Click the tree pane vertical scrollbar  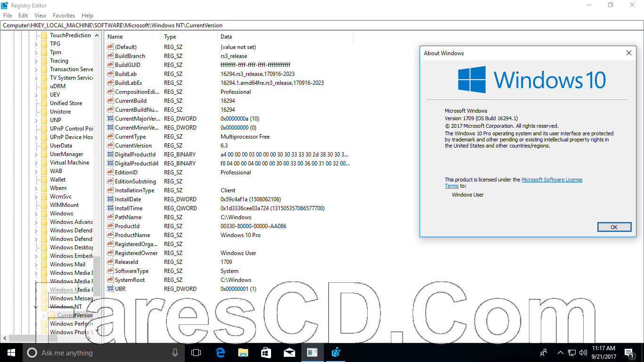97,181
